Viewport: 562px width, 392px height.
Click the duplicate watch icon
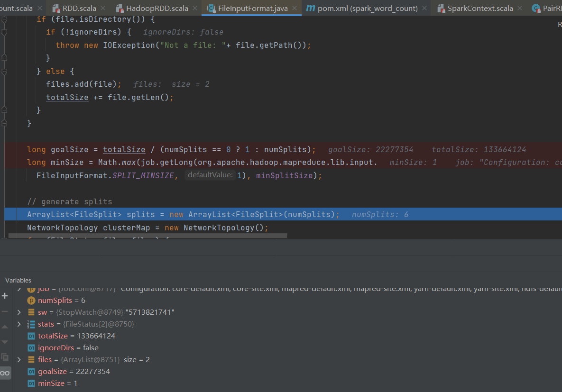click(5, 357)
